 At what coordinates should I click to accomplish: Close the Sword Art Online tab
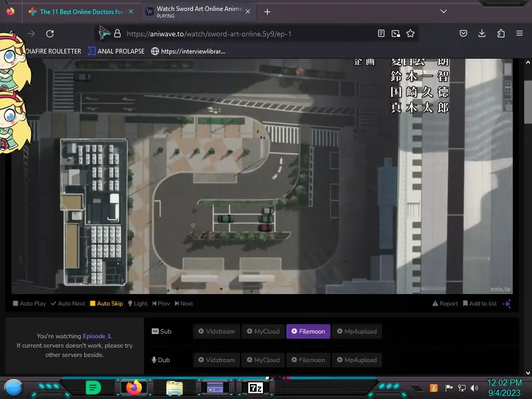[x=248, y=11]
